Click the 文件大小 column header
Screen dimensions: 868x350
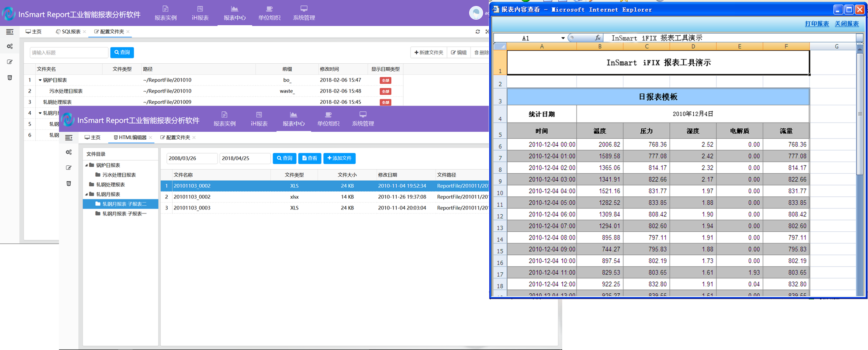(x=347, y=175)
